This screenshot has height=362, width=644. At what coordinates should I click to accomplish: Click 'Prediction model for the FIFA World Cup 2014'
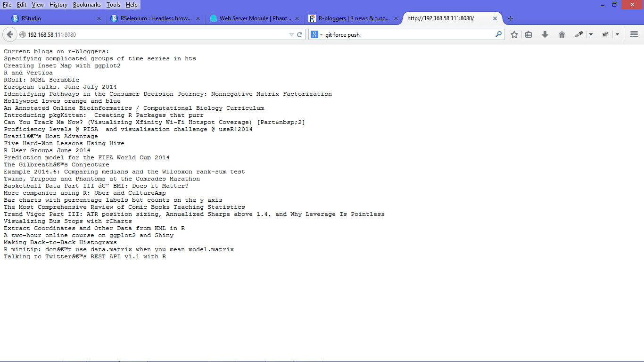coord(87,157)
